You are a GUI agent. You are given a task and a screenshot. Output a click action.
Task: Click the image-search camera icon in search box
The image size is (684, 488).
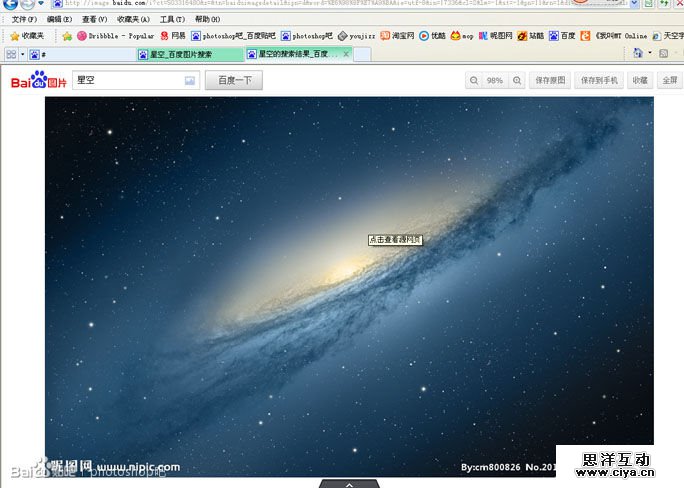[x=190, y=81]
